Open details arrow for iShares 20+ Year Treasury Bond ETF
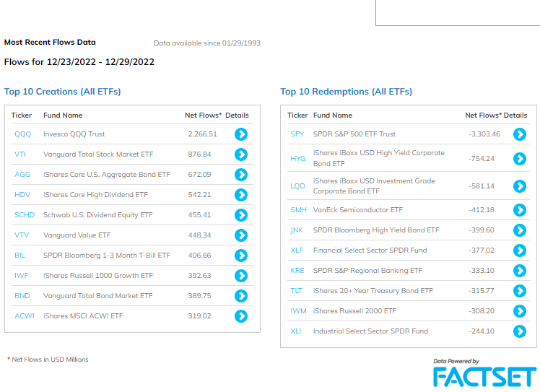The width and height of the screenshot is (540, 392). [x=520, y=291]
